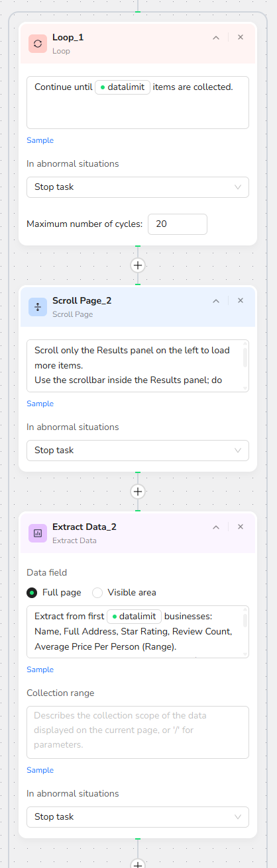Collapse the Loop_1 card
The image size is (277, 868).
(216, 38)
